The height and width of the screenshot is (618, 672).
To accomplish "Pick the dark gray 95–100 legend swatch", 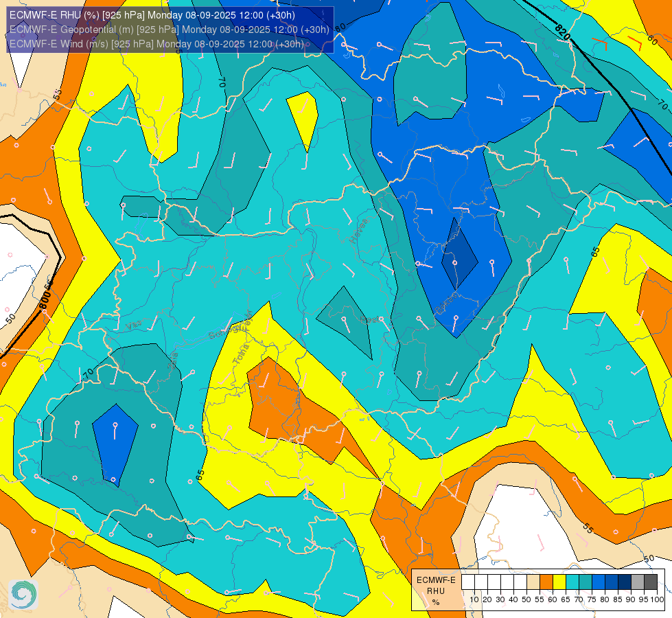I will [651, 582].
